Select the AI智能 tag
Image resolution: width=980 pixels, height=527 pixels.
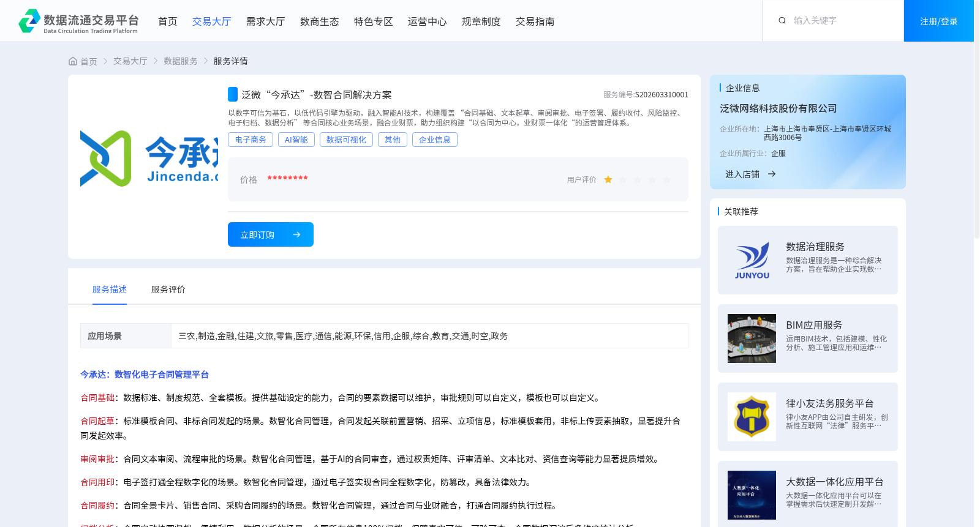[296, 140]
